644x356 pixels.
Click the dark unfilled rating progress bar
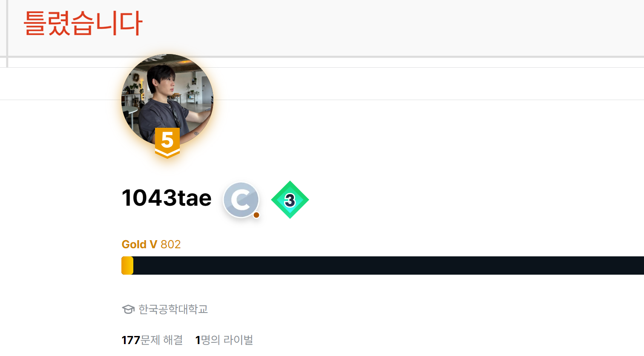(388, 266)
